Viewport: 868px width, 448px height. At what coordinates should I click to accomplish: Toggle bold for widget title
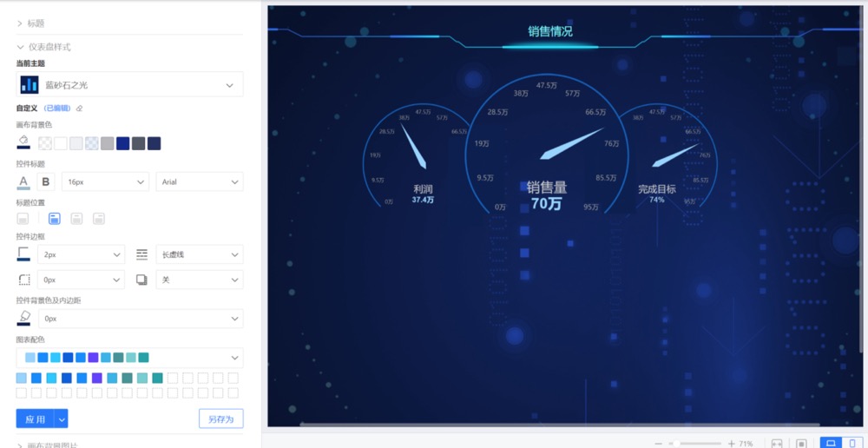46,181
